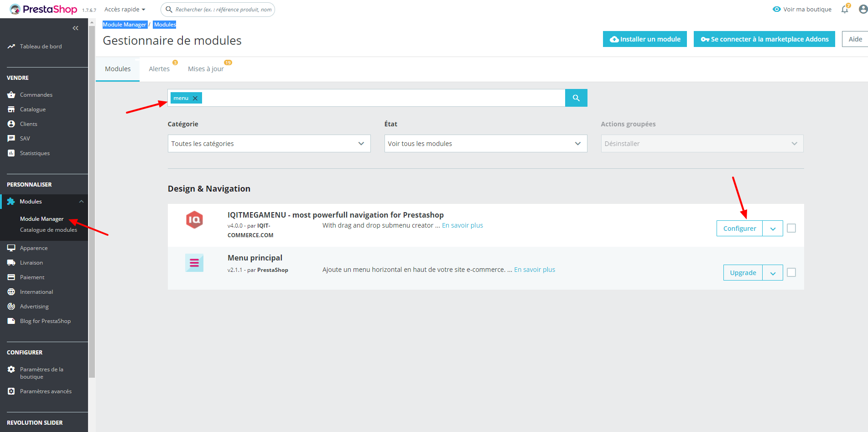Switch to the Alertes tab

pos(159,69)
